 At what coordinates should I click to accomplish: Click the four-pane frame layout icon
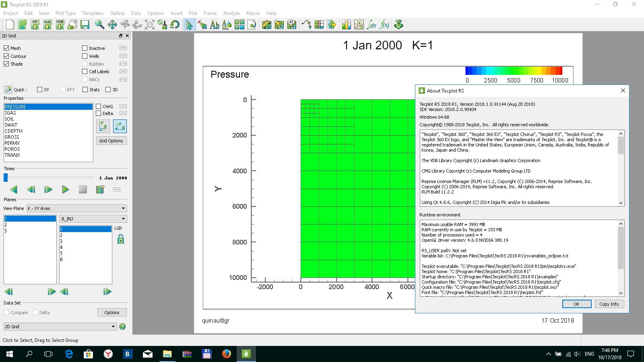coord(239,25)
